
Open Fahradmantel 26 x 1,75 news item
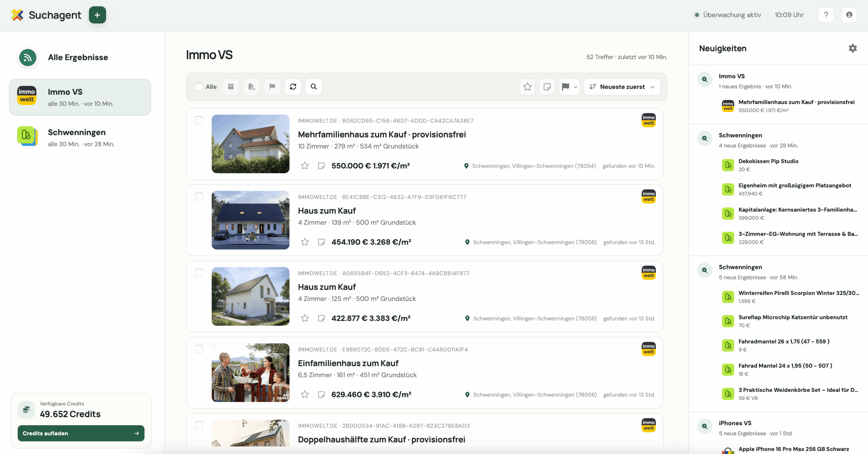pos(790,345)
